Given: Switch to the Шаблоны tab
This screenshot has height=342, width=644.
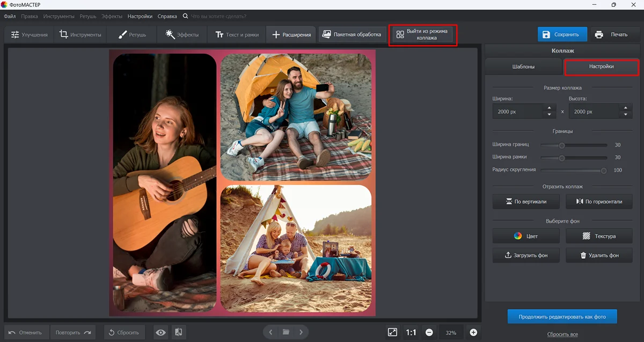Looking at the screenshot, I should [523, 67].
